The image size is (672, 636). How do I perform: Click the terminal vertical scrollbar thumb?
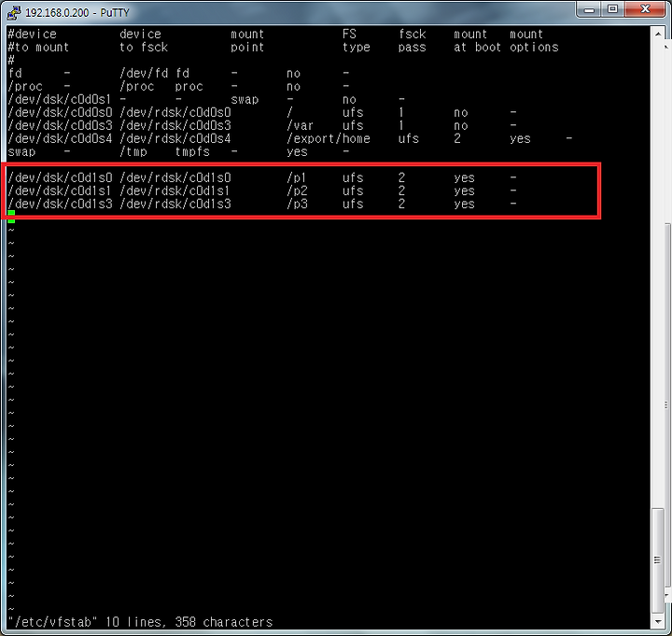658,559
